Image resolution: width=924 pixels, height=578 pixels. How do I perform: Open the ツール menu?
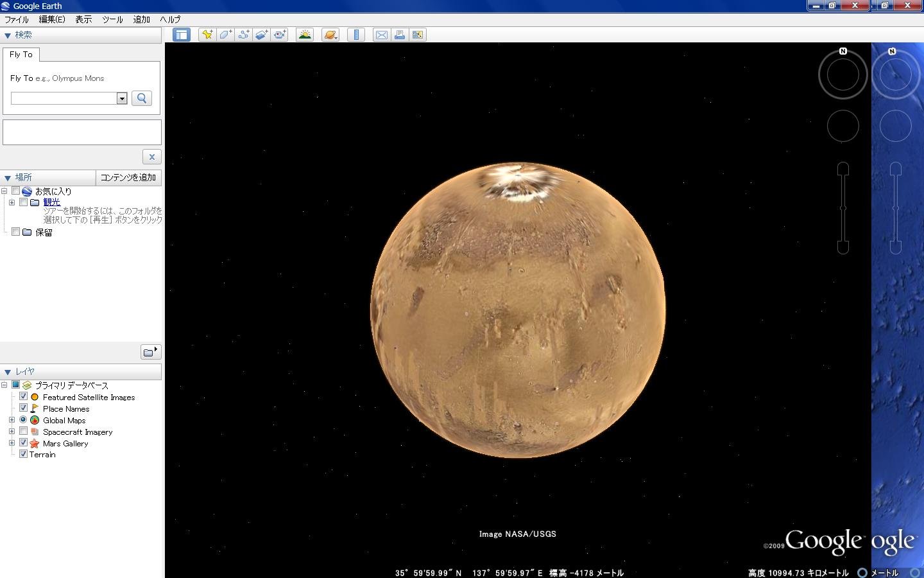pos(112,19)
